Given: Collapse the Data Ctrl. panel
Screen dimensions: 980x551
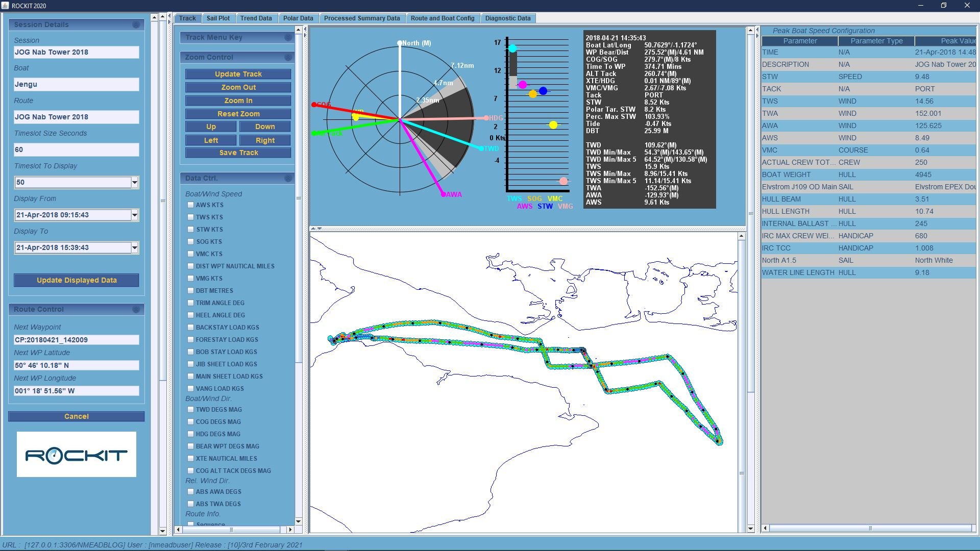Looking at the screenshot, I should [x=288, y=178].
